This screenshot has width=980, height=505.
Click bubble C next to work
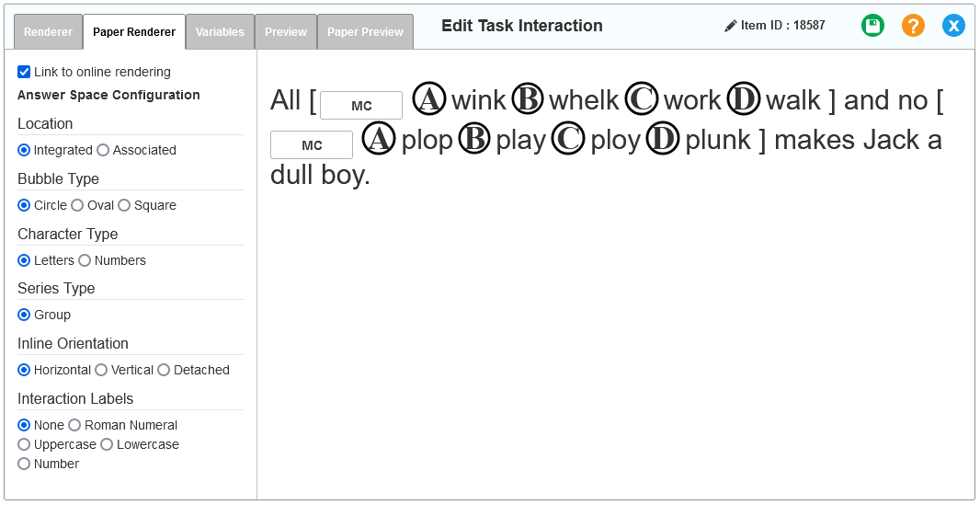pos(642,99)
